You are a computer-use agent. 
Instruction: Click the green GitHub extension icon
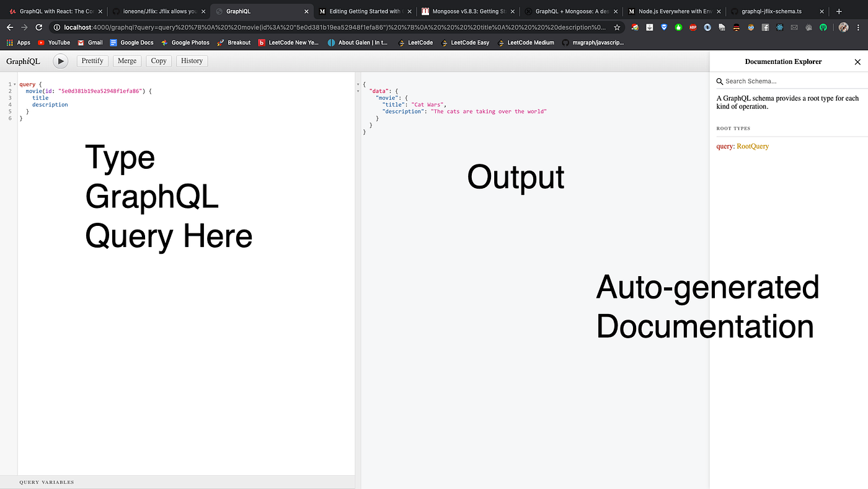[x=823, y=27]
